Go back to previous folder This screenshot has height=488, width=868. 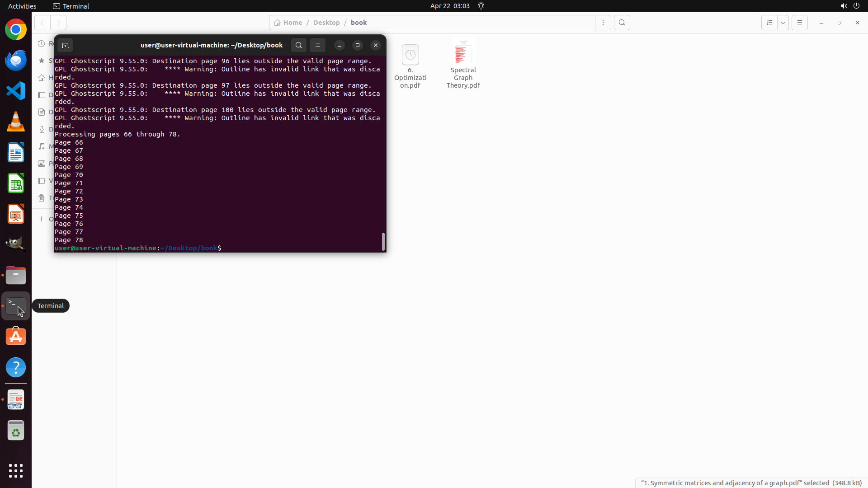click(42, 23)
